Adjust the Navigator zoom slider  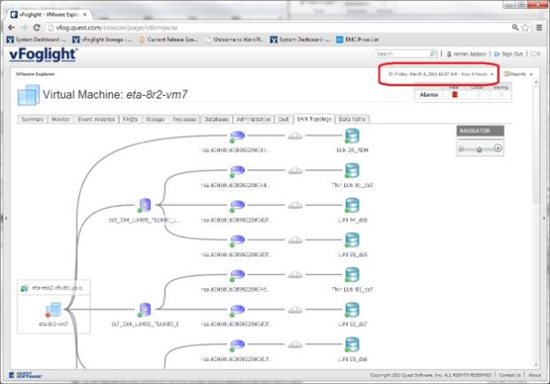coord(480,149)
